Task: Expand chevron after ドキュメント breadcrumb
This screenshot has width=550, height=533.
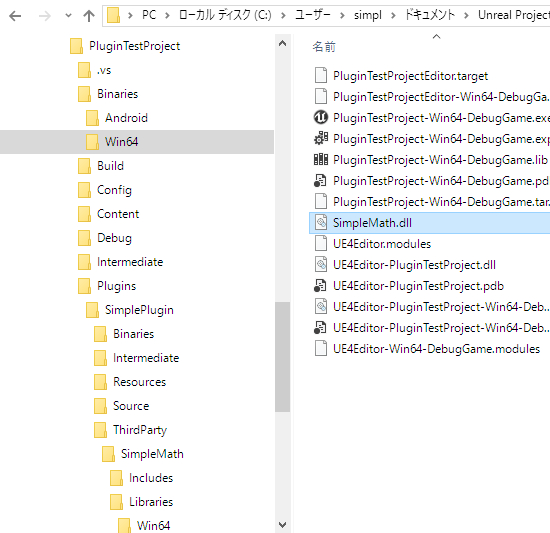Action: pyautogui.click(x=466, y=15)
